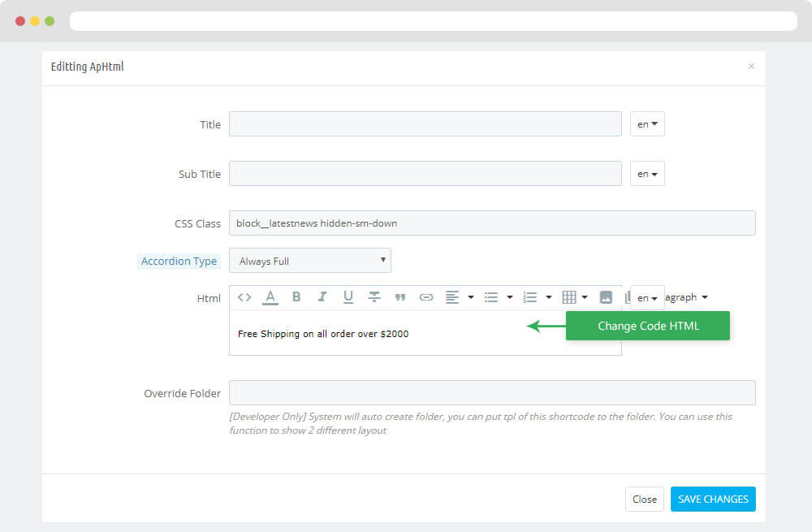
Task: Close dialog using the X icon
Action: [751, 67]
